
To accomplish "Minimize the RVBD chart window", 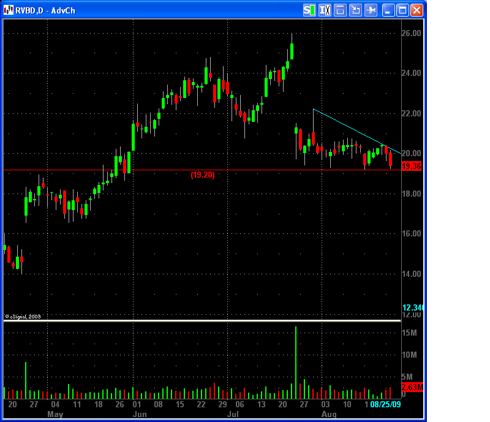I will pyautogui.click(x=388, y=10).
